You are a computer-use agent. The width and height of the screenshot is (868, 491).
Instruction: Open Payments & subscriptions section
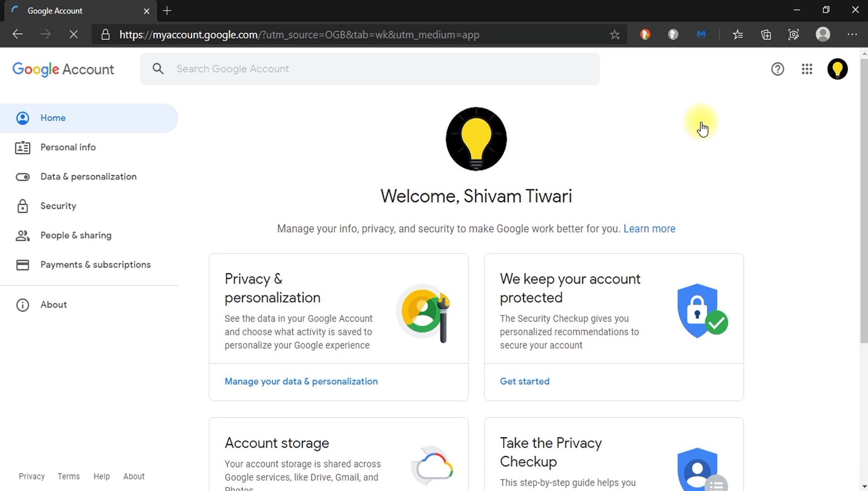click(95, 264)
